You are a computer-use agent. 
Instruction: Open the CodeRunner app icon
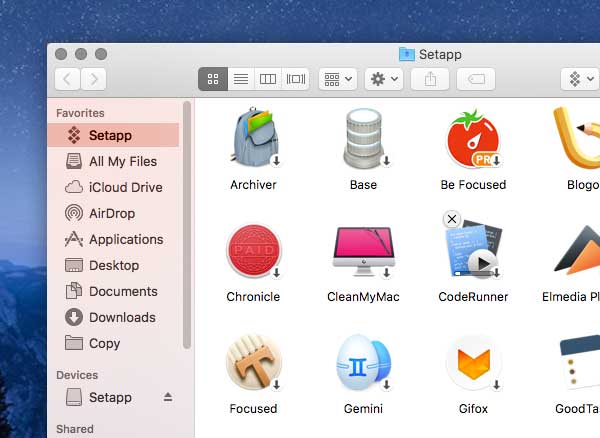(x=474, y=249)
